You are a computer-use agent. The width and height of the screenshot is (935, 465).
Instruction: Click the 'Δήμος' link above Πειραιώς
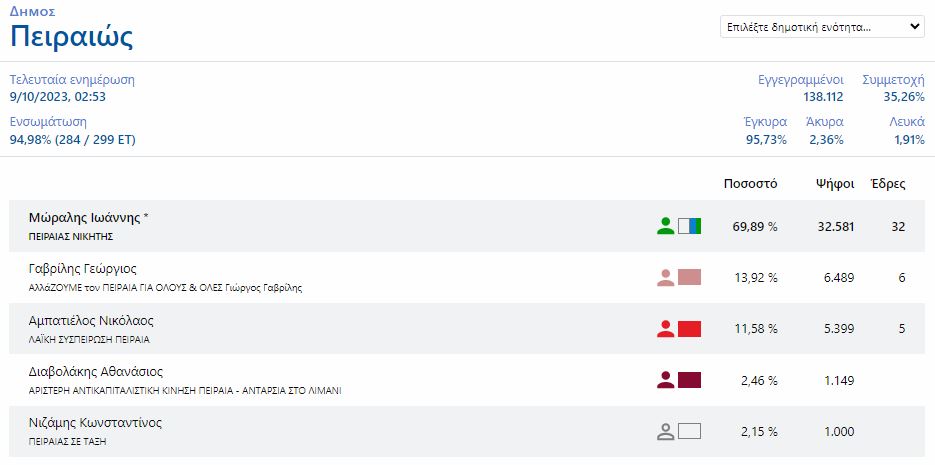tap(32, 11)
